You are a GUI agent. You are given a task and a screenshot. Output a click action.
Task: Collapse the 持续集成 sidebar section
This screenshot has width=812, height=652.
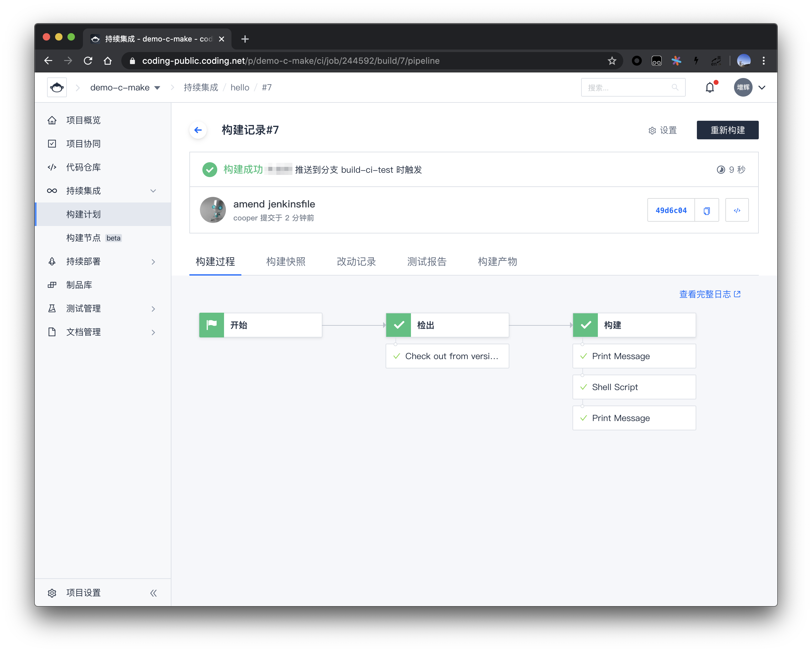[x=153, y=191]
